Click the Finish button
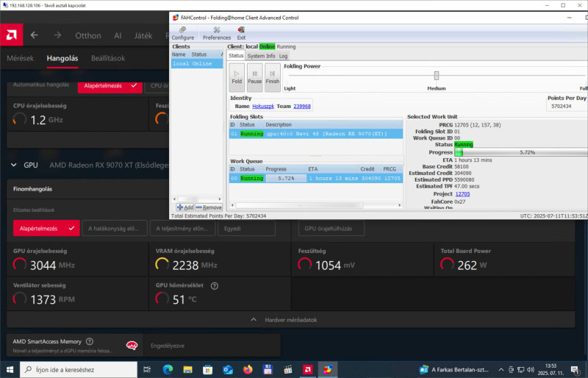 tap(272, 77)
